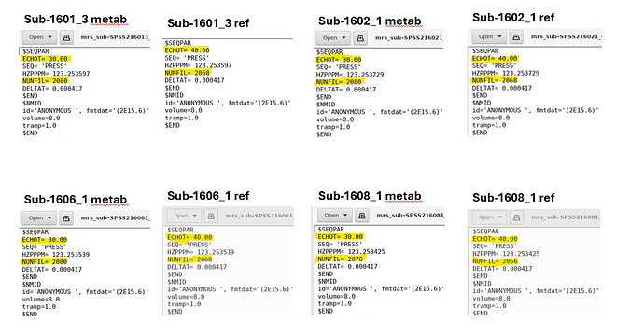Click Open button in Sub-1606_1 ref window

[x=185, y=216]
